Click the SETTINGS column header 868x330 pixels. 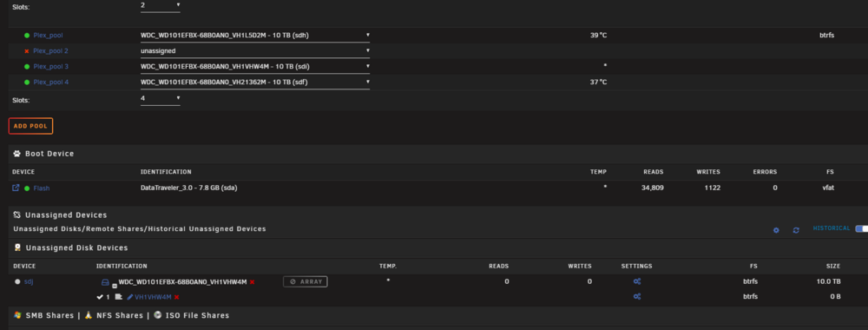click(636, 267)
